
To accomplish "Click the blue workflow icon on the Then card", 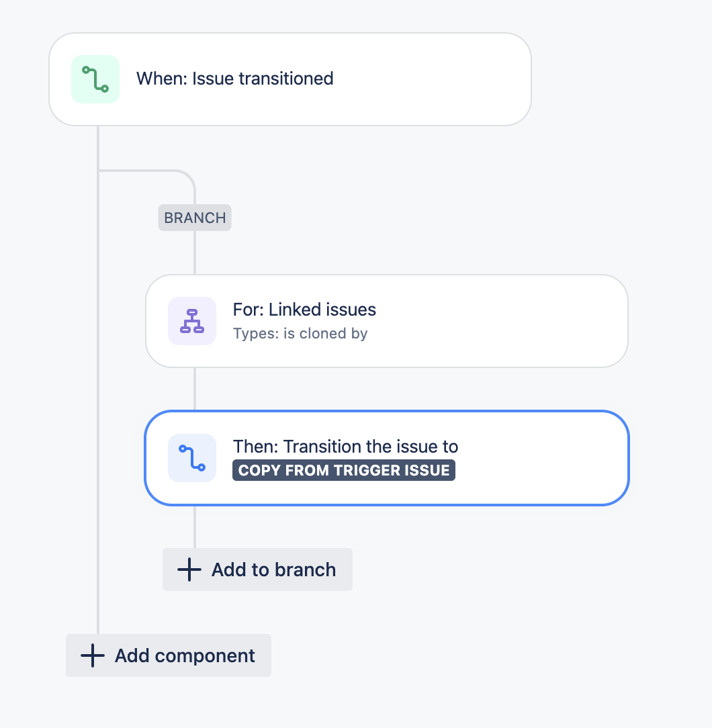I will (x=191, y=457).
